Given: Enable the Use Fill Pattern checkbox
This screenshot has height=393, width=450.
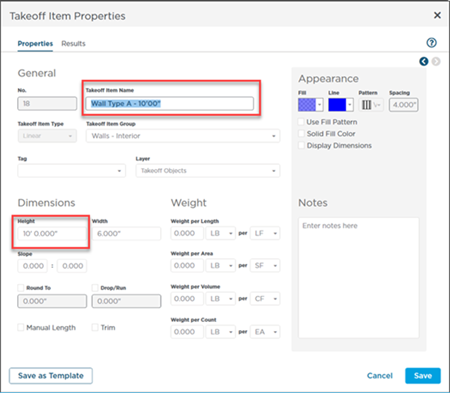Looking at the screenshot, I should pyautogui.click(x=301, y=122).
